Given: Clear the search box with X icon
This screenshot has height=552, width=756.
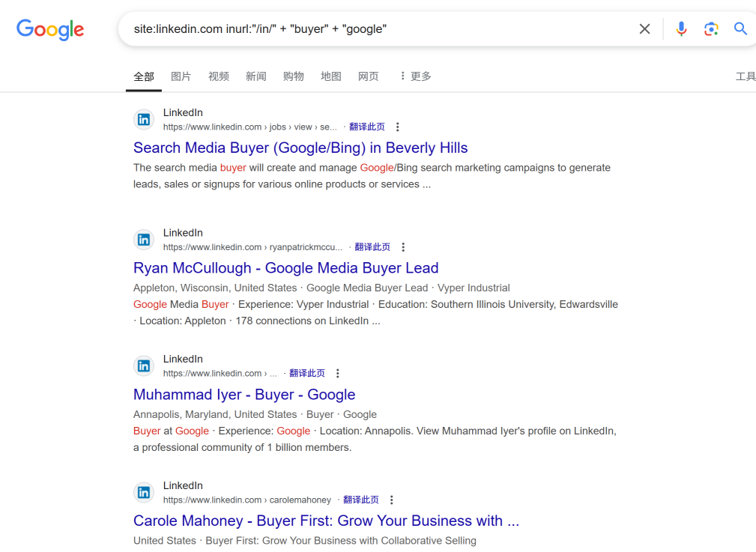Looking at the screenshot, I should click(644, 29).
